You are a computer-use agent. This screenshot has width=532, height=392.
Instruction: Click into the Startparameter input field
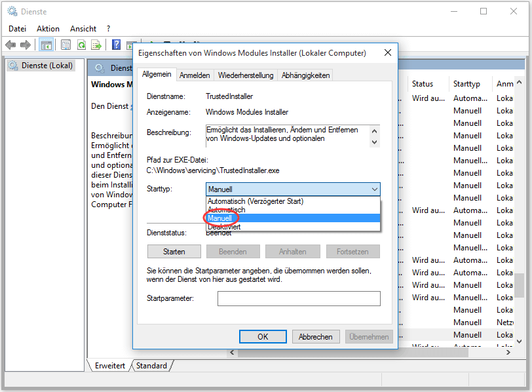point(299,298)
